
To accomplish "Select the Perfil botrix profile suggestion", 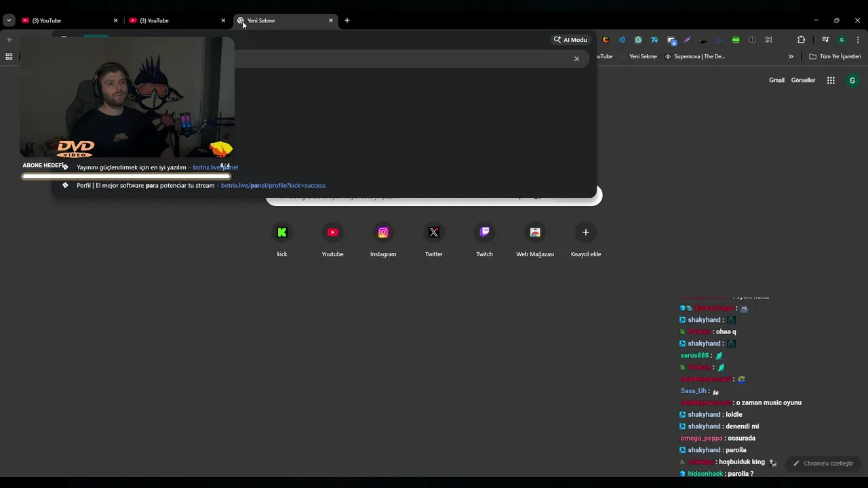I will (324, 185).
